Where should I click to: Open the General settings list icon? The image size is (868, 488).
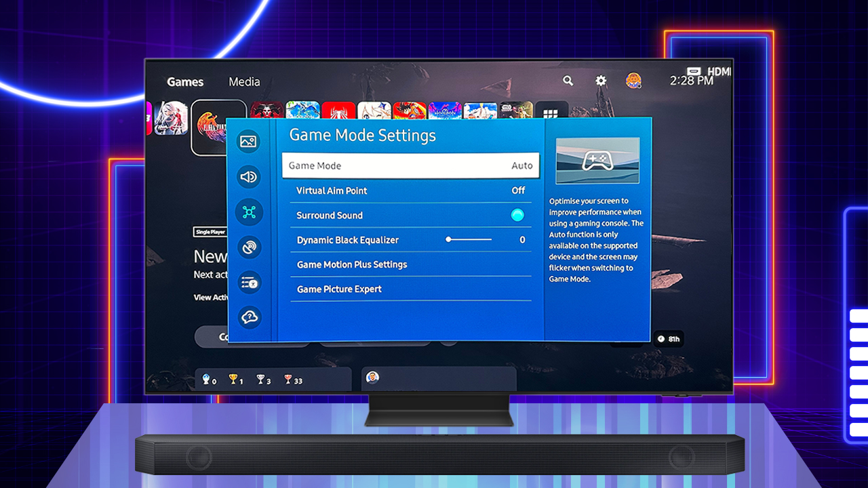click(x=248, y=283)
